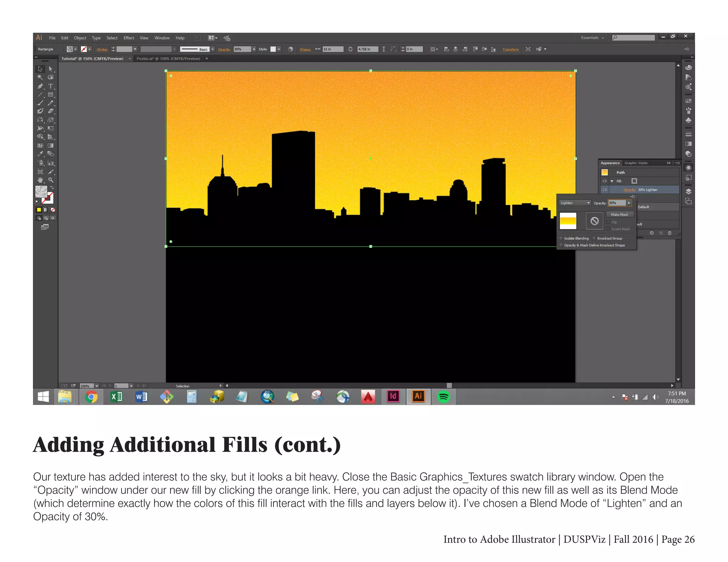Screen dimensions: 728x562
Task: Open the Appearance panel flyout menu
Action: pos(677,163)
